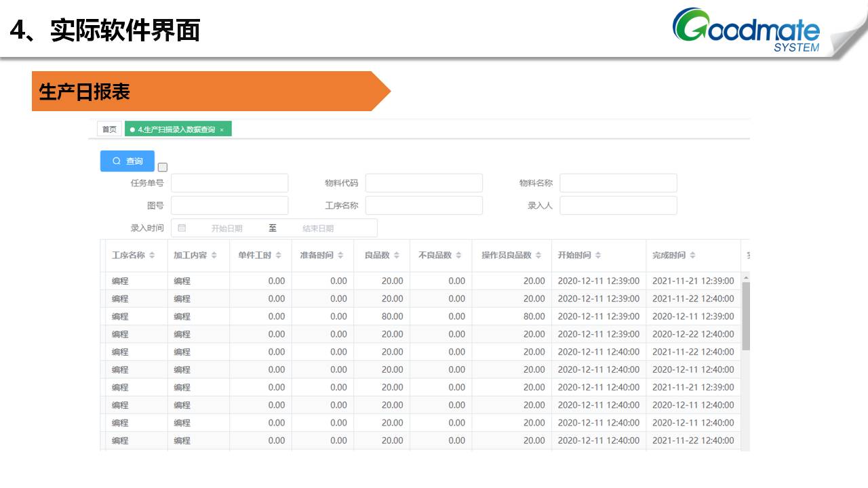Click the 录入人 input field
Viewport: 868px width, 488px height.
(x=618, y=205)
